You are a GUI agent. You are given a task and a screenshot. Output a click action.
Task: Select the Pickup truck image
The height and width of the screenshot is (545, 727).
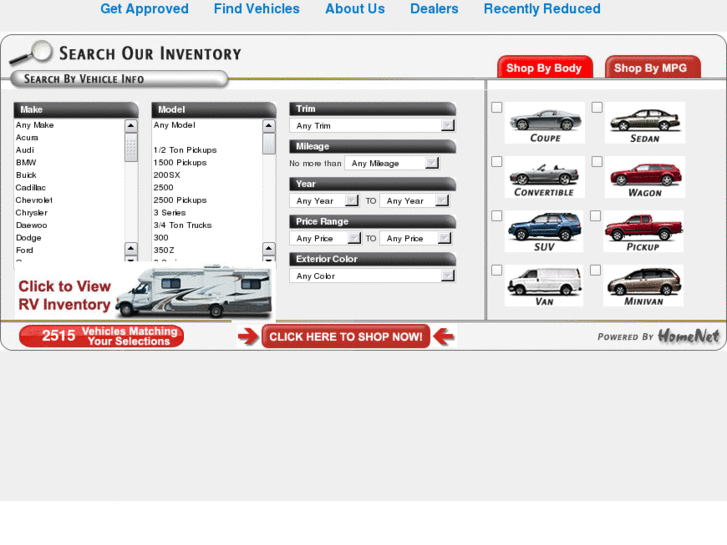click(x=644, y=229)
